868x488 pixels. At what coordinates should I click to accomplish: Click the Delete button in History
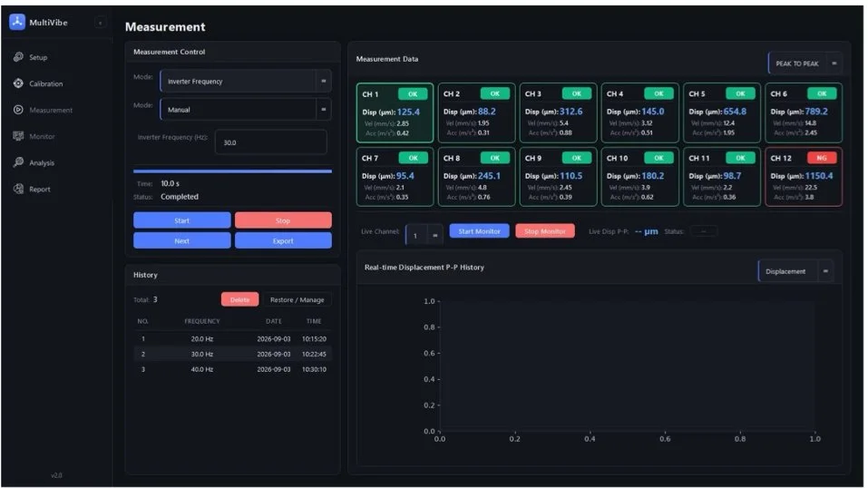coord(239,299)
